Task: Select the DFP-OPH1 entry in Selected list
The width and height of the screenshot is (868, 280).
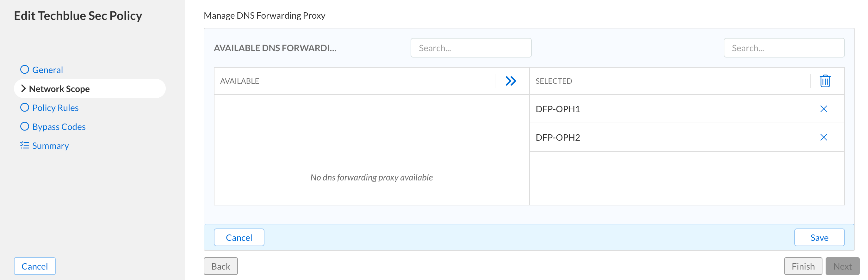Action: (558, 109)
